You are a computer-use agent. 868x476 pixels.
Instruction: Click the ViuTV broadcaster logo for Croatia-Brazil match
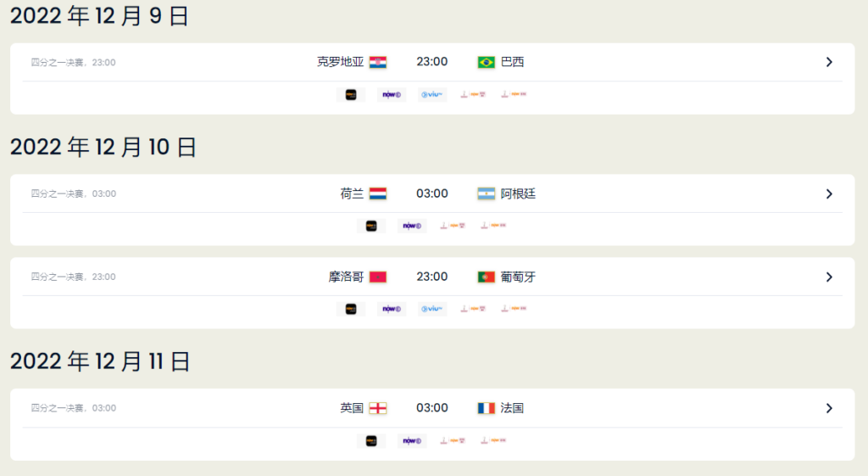coord(433,95)
